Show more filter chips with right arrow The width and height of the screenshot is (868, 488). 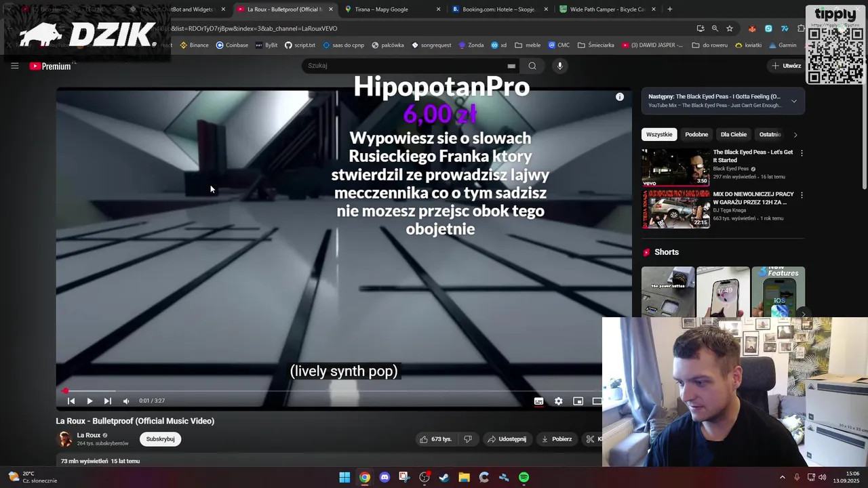tap(795, 135)
